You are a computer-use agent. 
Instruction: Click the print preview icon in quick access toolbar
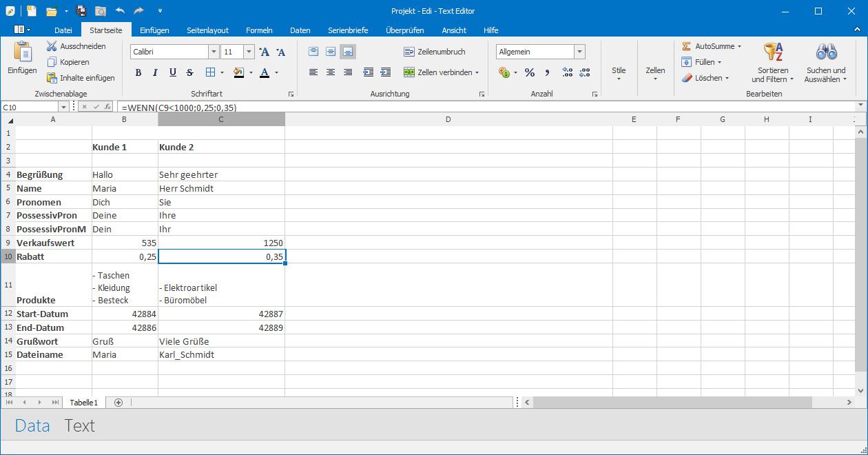coord(101,11)
